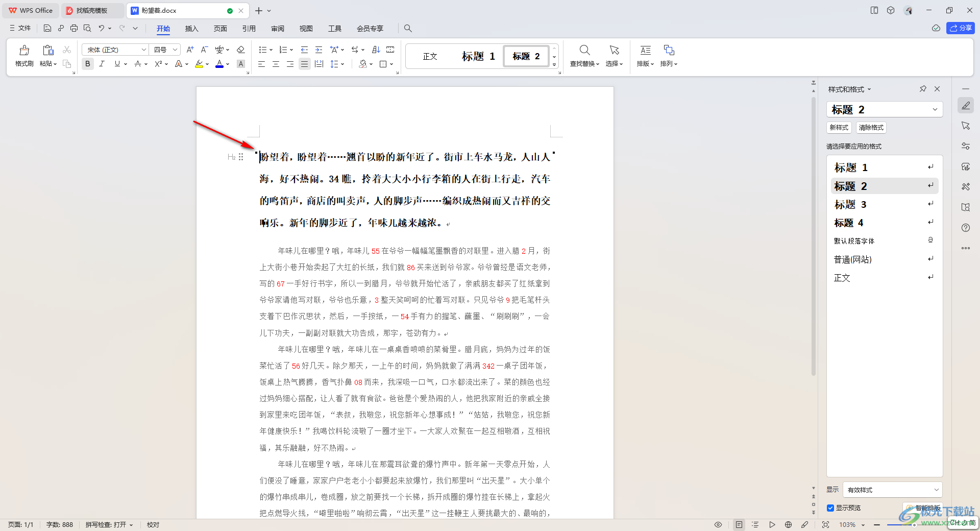Image resolution: width=980 pixels, height=531 pixels.
Task: Increase font size with A+ icon
Action: (190, 50)
